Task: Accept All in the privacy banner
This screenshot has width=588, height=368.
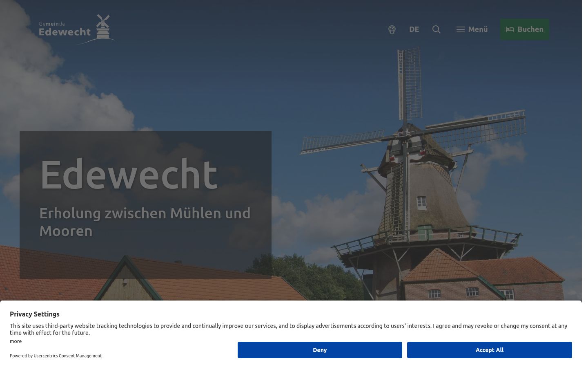Action: (490, 350)
